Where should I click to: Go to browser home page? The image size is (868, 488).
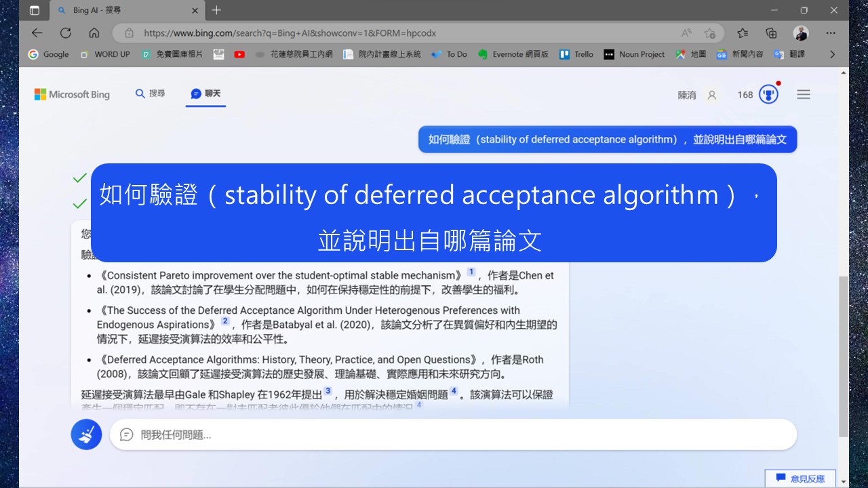pos(94,33)
